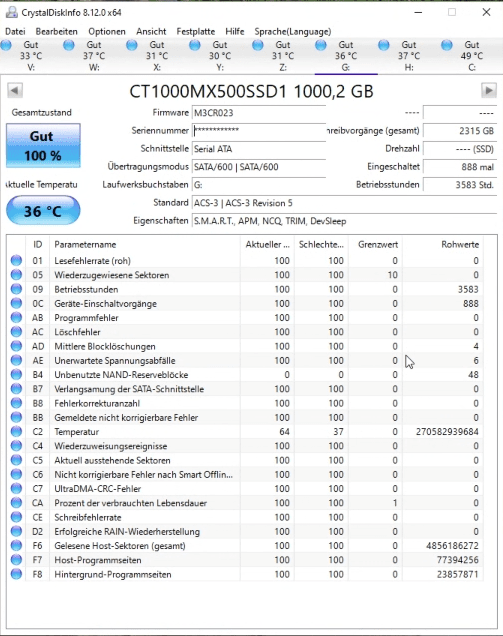Go to next disk with right arrow
The image size is (503, 636).
pyautogui.click(x=489, y=90)
